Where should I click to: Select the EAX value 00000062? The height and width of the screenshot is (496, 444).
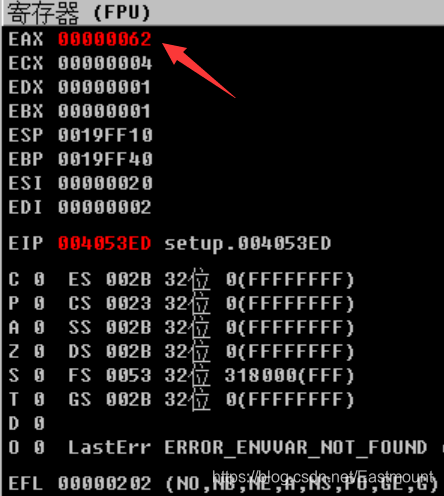[105, 39]
